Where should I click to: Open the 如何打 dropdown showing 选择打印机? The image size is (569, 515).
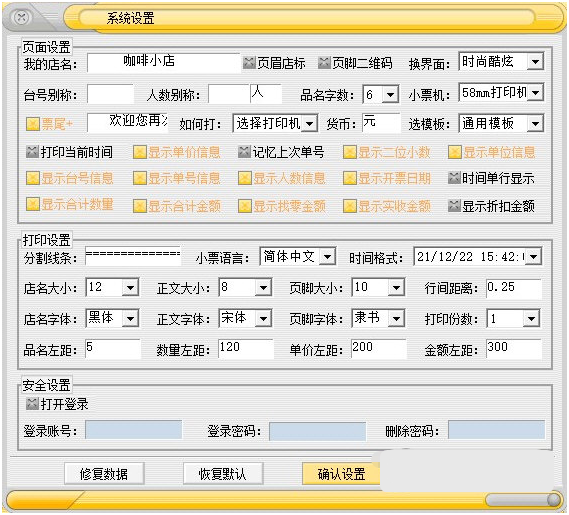(x=275, y=123)
